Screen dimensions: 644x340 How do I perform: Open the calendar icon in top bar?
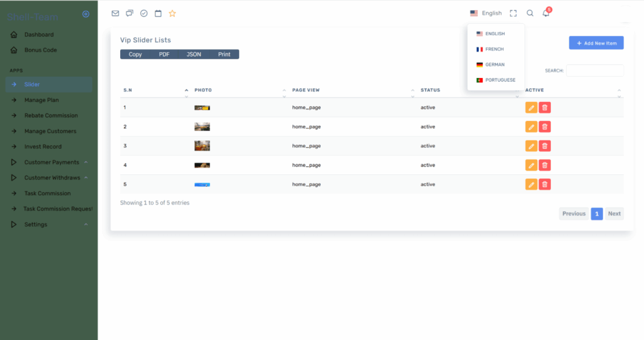(158, 13)
